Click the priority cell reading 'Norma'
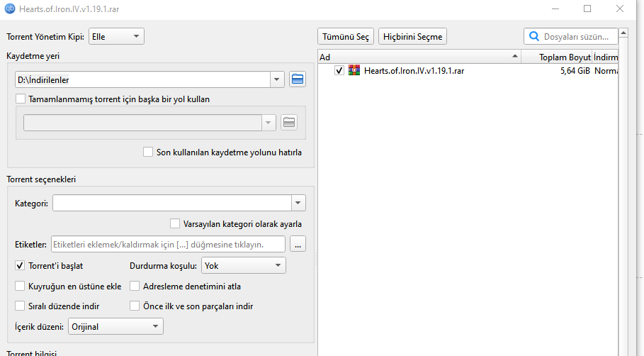 (606, 71)
